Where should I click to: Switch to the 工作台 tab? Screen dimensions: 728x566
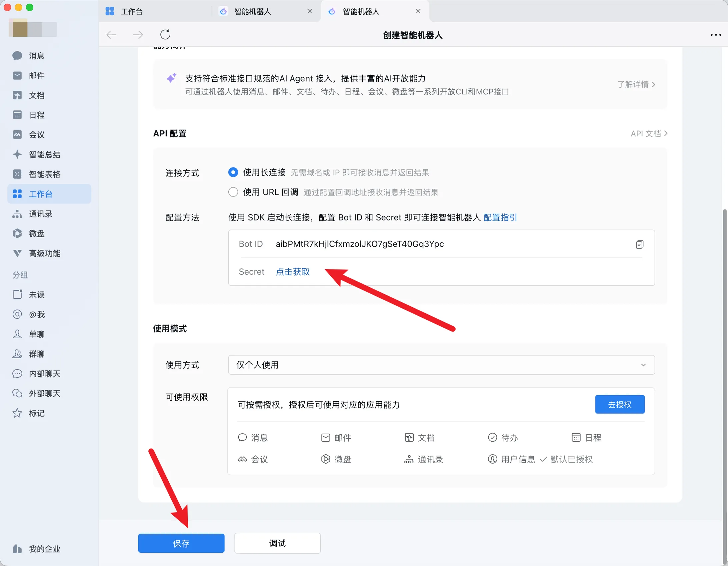[155, 11]
